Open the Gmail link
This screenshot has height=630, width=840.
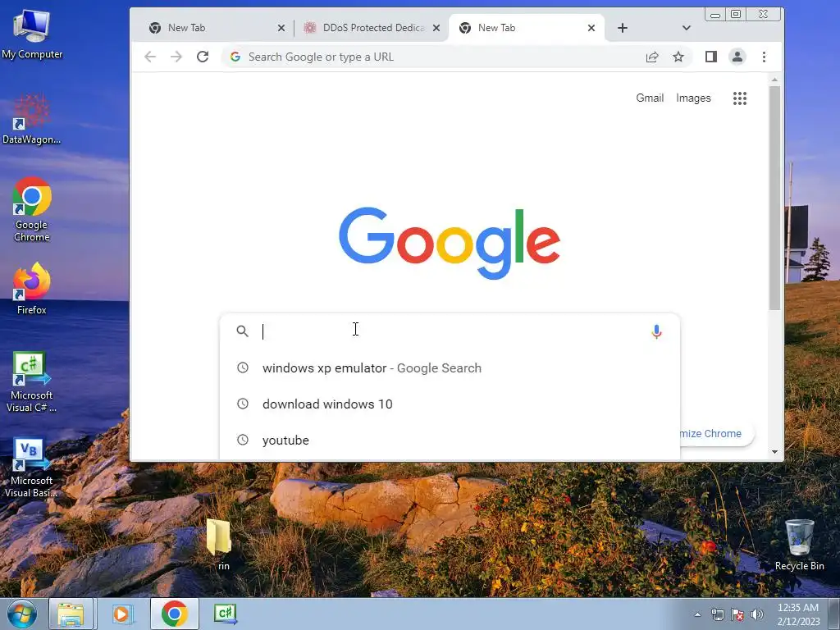pyautogui.click(x=650, y=98)
